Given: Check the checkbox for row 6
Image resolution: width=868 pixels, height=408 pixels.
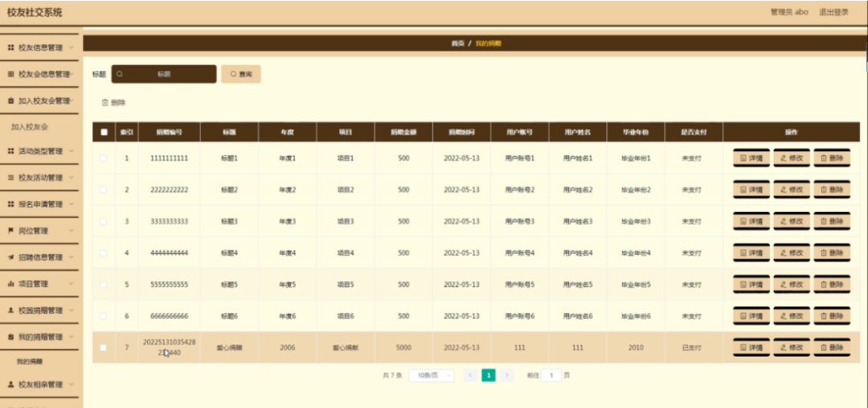Looking at the screenshot, I should (x=104, y=316).
